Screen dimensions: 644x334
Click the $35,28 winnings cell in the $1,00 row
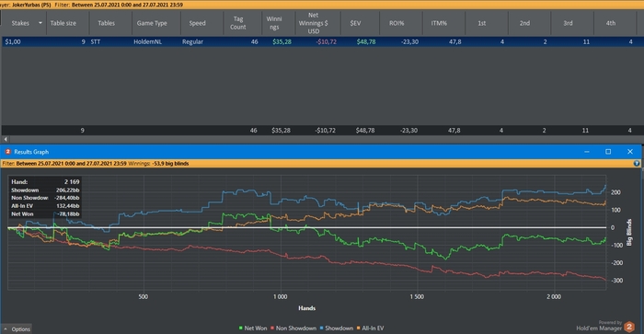[x=282, y=41]
